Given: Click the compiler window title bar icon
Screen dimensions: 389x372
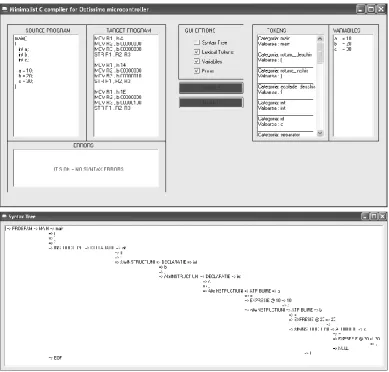Looking at the screenshot, I should click(5, 9).
